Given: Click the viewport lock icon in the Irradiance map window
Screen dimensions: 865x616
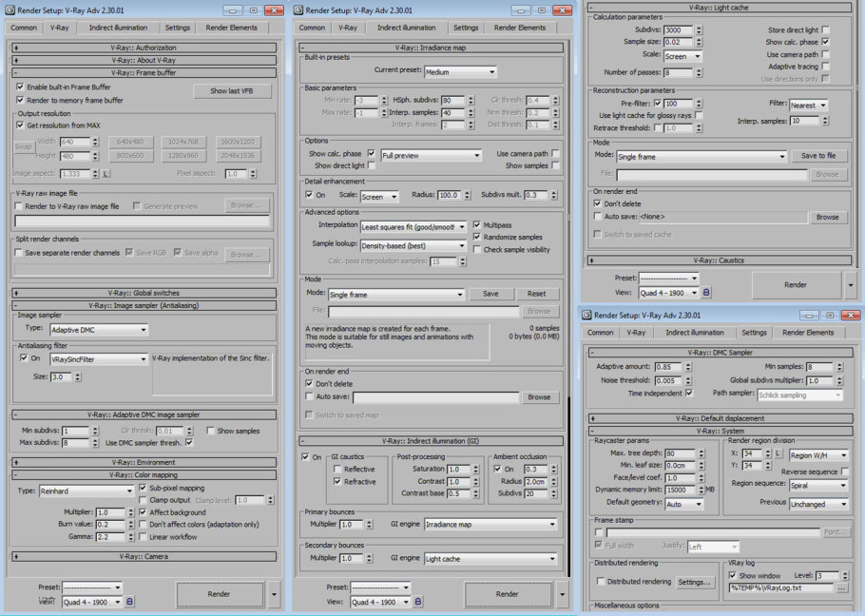Looking at the screenshot, I should coord(418,602).
